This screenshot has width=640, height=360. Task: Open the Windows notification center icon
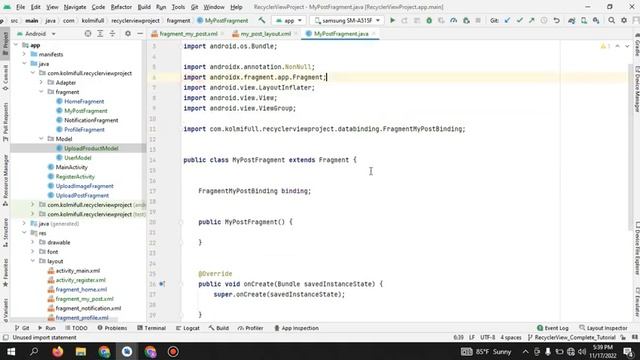click(x=628, y=351)
